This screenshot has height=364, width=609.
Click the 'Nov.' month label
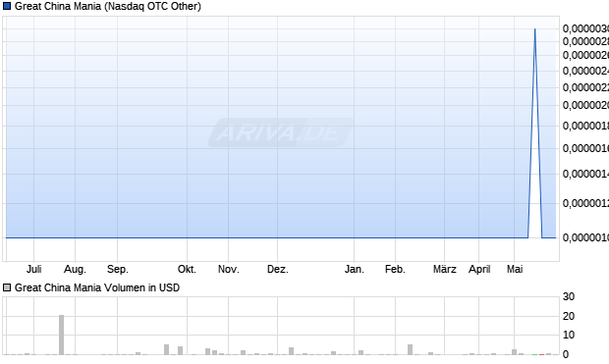click(228, 269)
